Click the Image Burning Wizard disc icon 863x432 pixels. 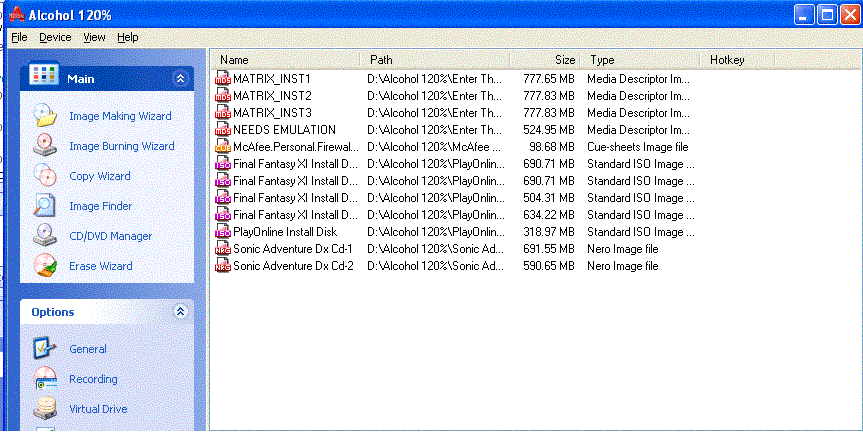[x=45, y=145]
